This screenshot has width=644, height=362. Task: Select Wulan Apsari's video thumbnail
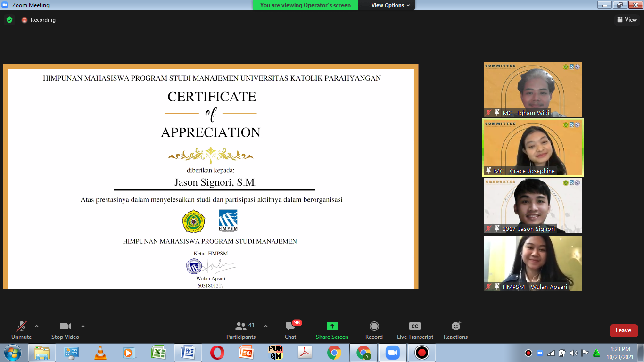point(532,263)
